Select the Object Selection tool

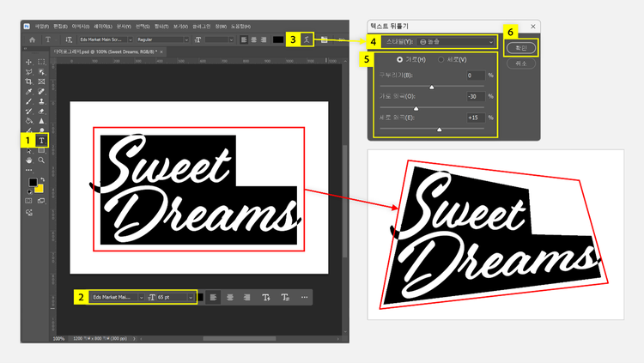coord(41,72)
